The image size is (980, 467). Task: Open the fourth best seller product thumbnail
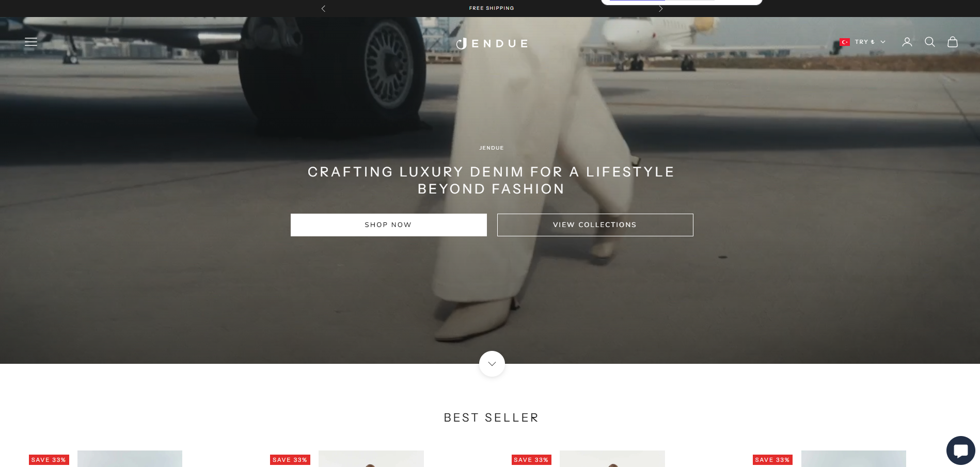coord(853,459)
